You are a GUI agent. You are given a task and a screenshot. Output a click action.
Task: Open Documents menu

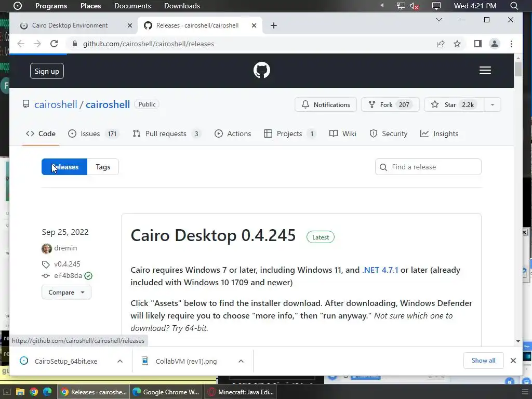132,6
